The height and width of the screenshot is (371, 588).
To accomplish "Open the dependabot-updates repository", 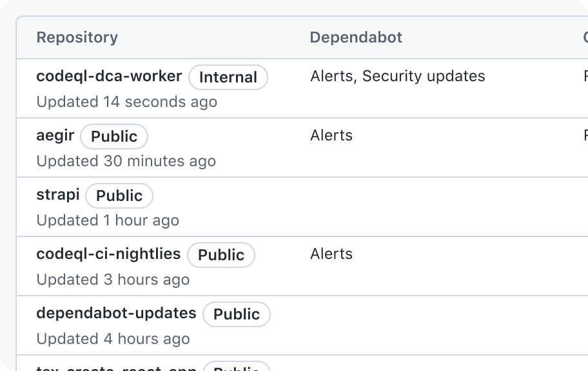I will coord(116,313).
